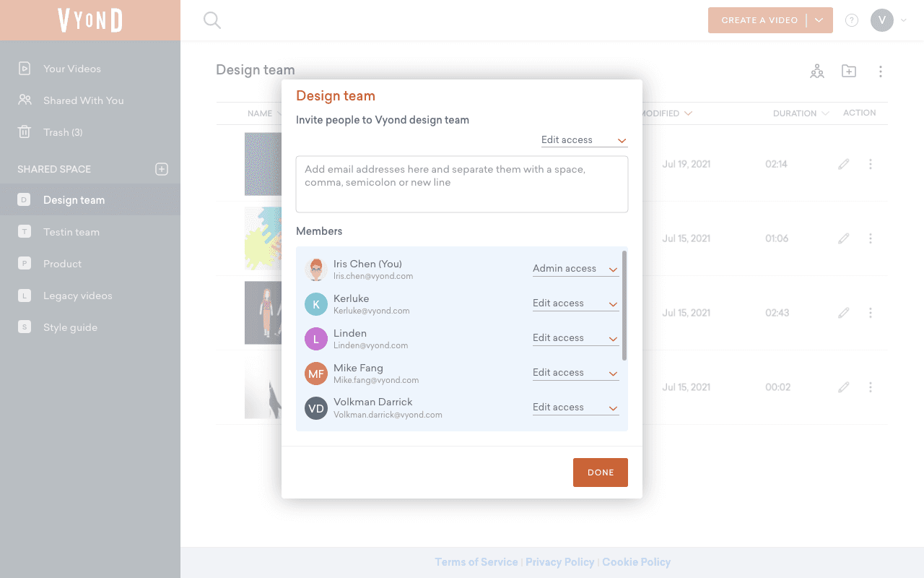Select the Design team shared space

tap(90, 200)
